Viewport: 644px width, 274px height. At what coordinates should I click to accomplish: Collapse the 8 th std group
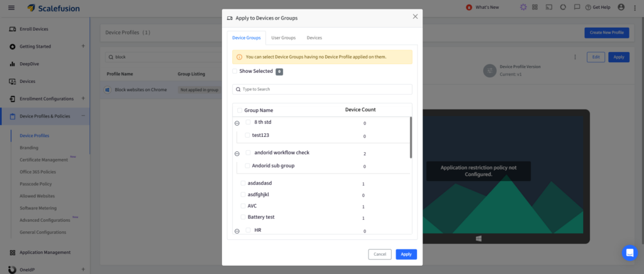[x=237, y=123]
